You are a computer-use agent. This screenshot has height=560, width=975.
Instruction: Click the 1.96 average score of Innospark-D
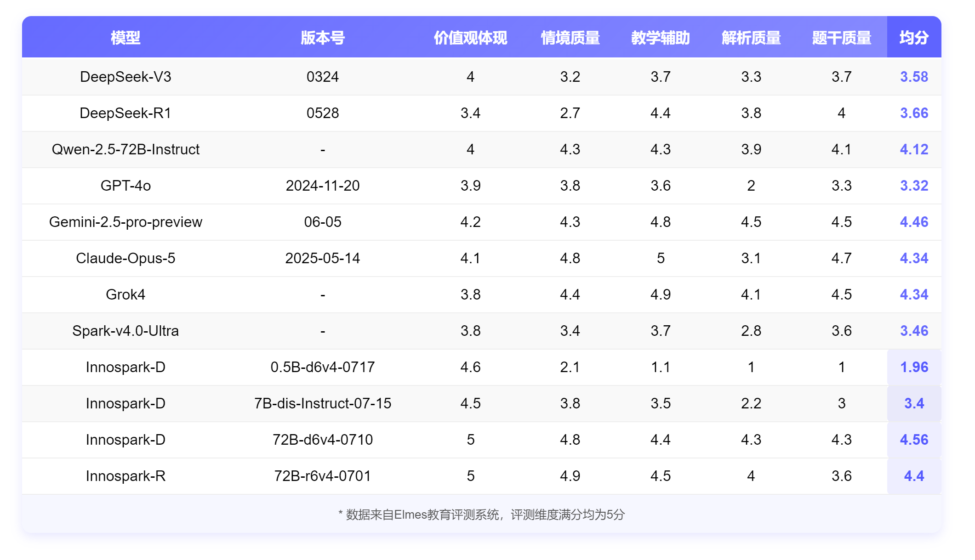(x=914, y=367)
